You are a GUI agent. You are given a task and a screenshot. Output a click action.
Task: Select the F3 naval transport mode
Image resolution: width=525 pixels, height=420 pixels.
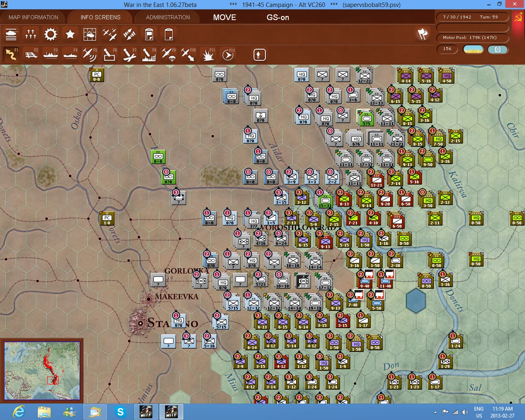tap(50, 54)
